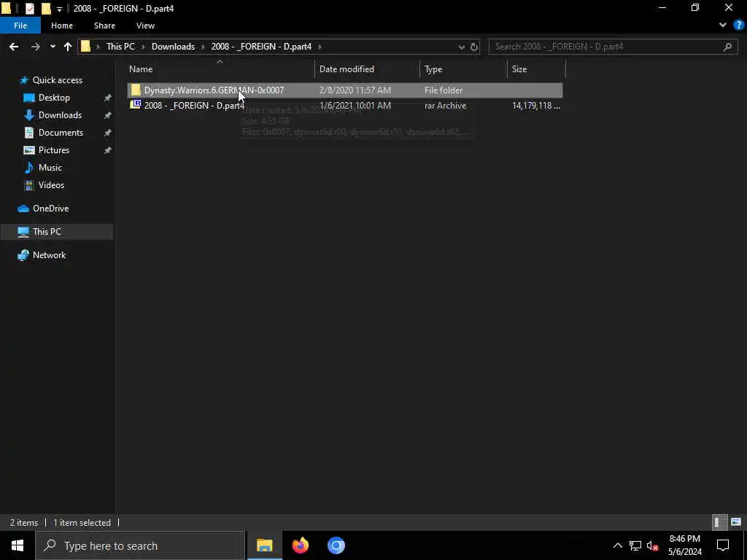Open the Windows Start menu
The height and width of the screenshot is (560, 747).
coord(18,545)
